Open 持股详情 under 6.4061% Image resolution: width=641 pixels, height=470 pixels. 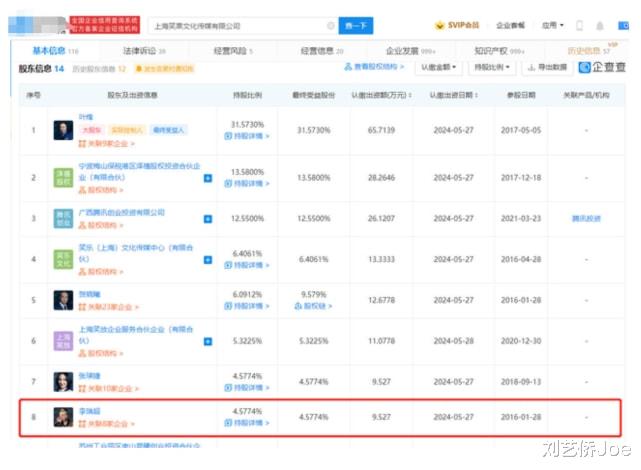click(247, 265)
